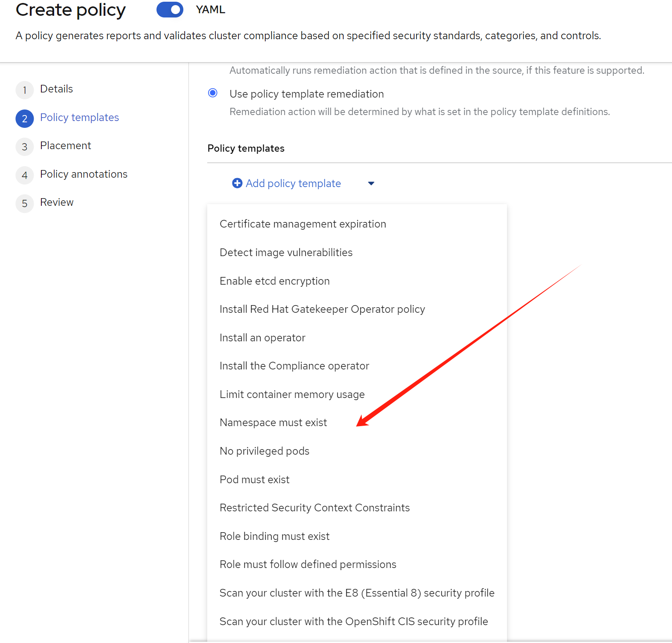This screenshot has width=672, height=643.
Task: Click the plus icon for adding template
Action: 237,183
